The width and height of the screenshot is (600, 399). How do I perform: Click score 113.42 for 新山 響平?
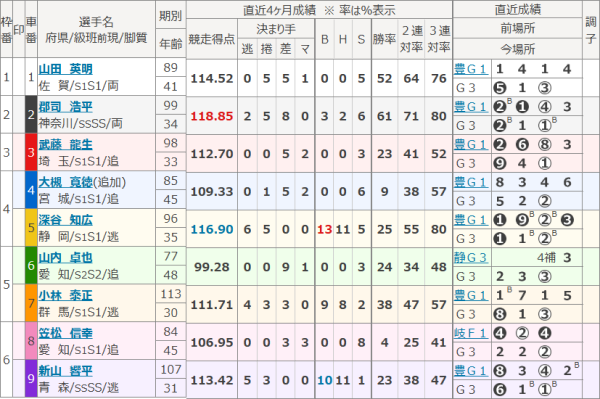tap(212, 380)
